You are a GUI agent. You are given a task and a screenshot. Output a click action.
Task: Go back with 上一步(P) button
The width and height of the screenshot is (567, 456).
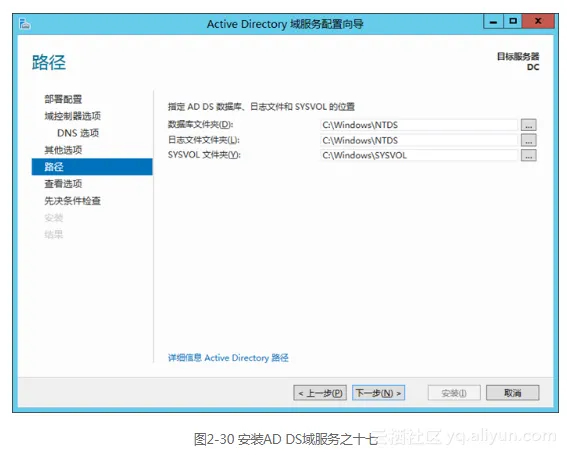320,393
